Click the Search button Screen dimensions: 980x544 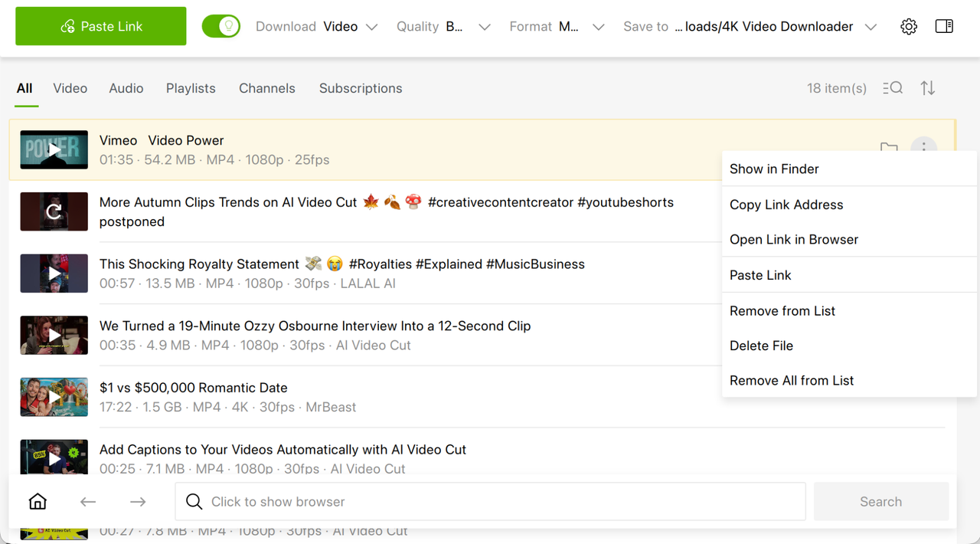click(881, 502)
